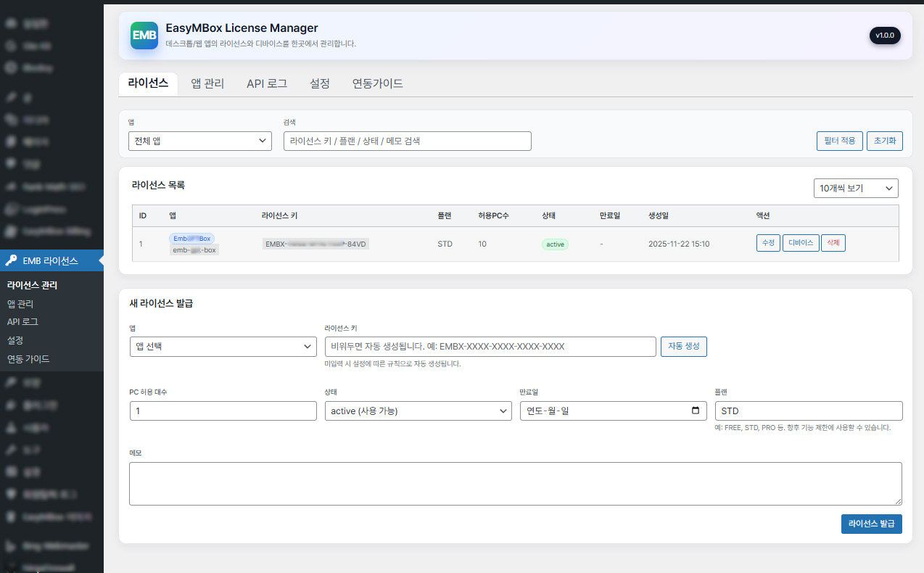Change the 10개씩 보기 items-per-page dropdown
The height and width of the screenshot is (573, 924).
[x=856, y=188]
